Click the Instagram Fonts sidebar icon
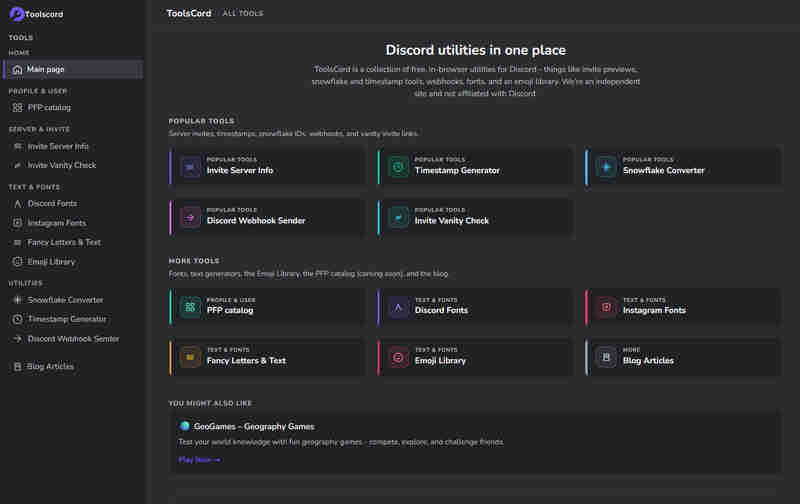 click(x=17, y=223)
